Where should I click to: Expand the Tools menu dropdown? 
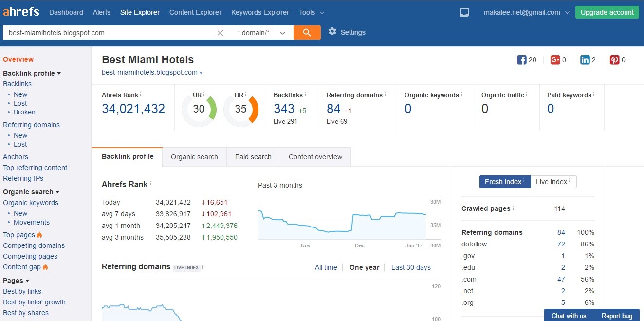(x=312, y=12)
